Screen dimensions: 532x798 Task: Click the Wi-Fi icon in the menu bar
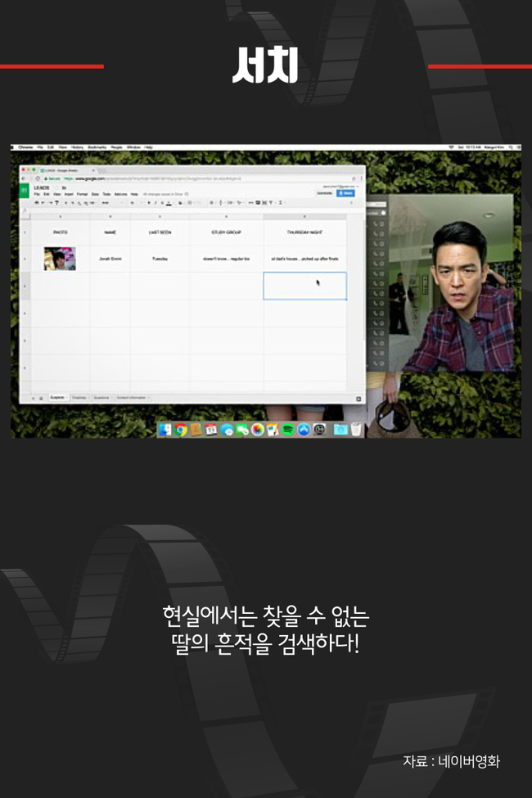point(450,147)
